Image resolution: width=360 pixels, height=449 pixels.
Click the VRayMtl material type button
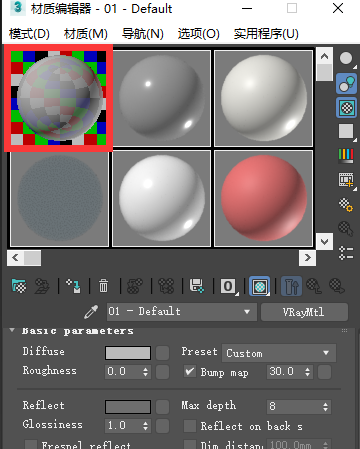click(304, 312)
